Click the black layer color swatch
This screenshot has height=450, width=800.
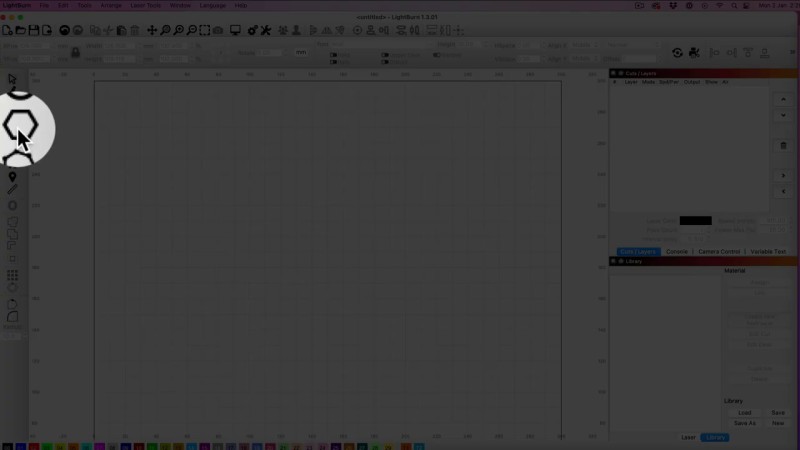[x=695, y=220]
